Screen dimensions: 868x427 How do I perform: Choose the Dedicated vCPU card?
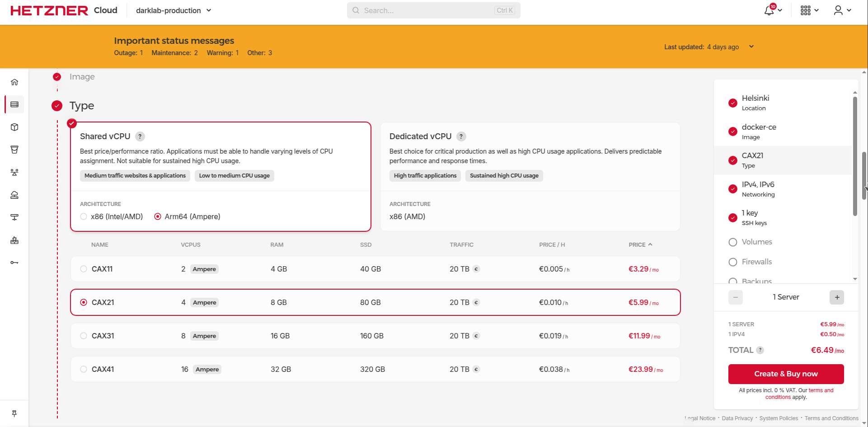[x=530, y=177]
